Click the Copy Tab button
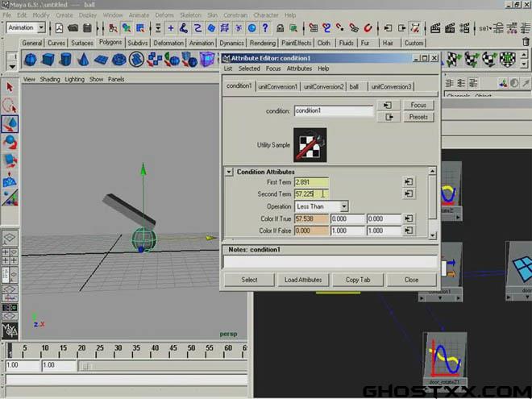Screen dimensions: 532x399 click(x=358, y=280)
